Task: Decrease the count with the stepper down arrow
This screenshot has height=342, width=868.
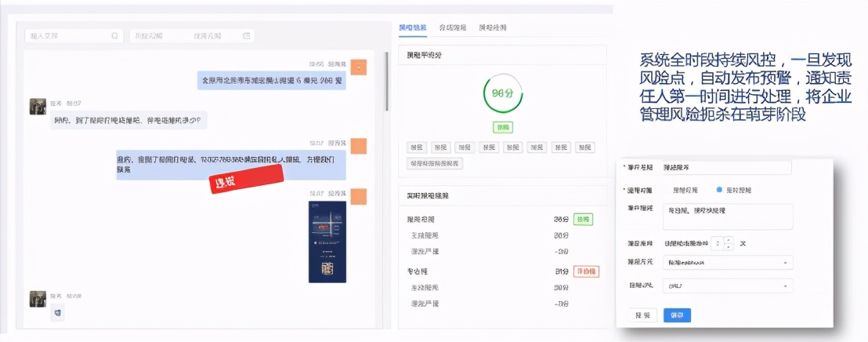Action: click(x=729, y=246)
